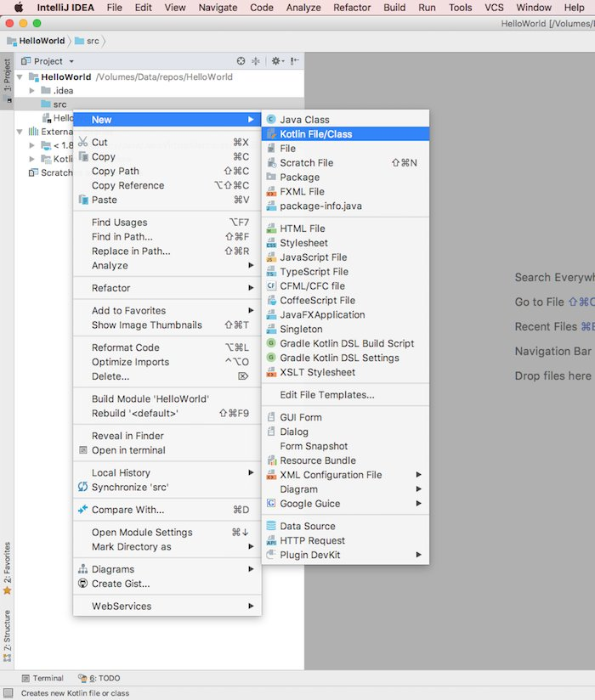Open the WebServices submenu
Viewport: 595px width, 700px height.
coord(167,606)
